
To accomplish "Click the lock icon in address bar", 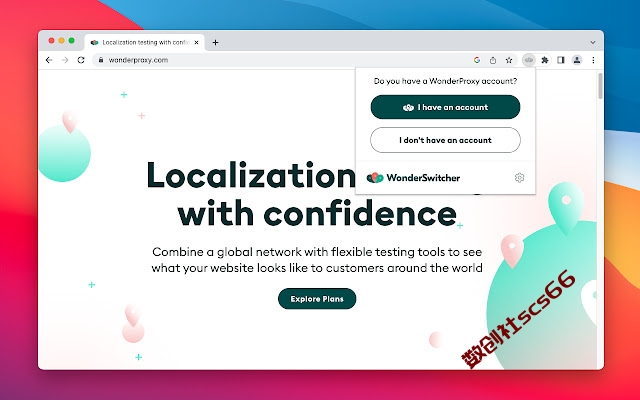I will coord(101,60).
